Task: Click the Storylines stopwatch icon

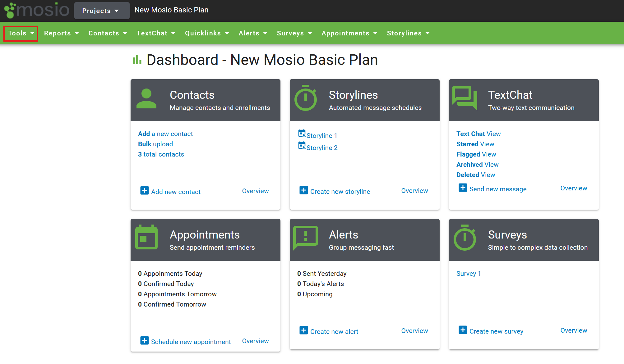Action: 306,98
